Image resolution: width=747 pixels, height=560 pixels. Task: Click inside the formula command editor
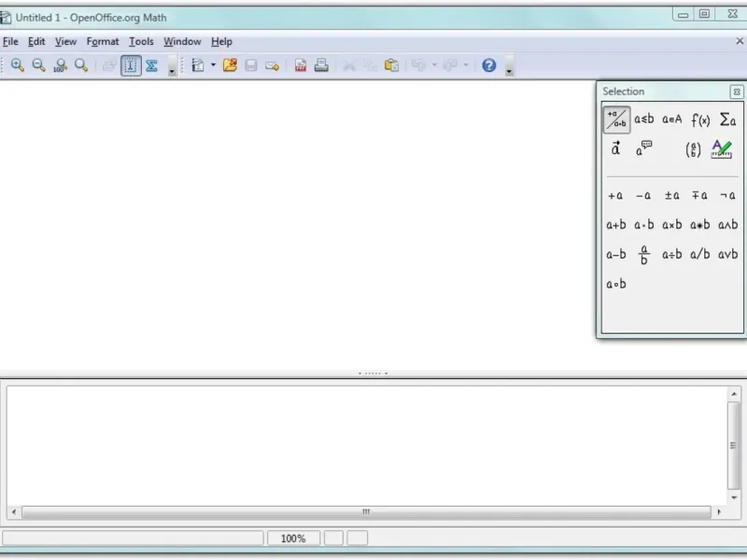(366, 445)
